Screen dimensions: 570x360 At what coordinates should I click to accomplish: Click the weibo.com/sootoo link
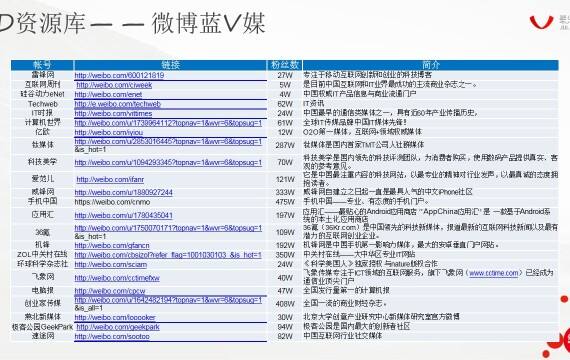(x=112, y=336)
